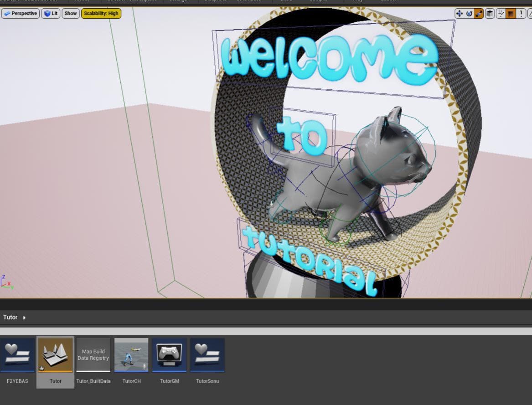Toggle the world/local coordinate space cube
The height and width of the screenshot is (405, 532).
pyautogui.click(x=490, y=14)
